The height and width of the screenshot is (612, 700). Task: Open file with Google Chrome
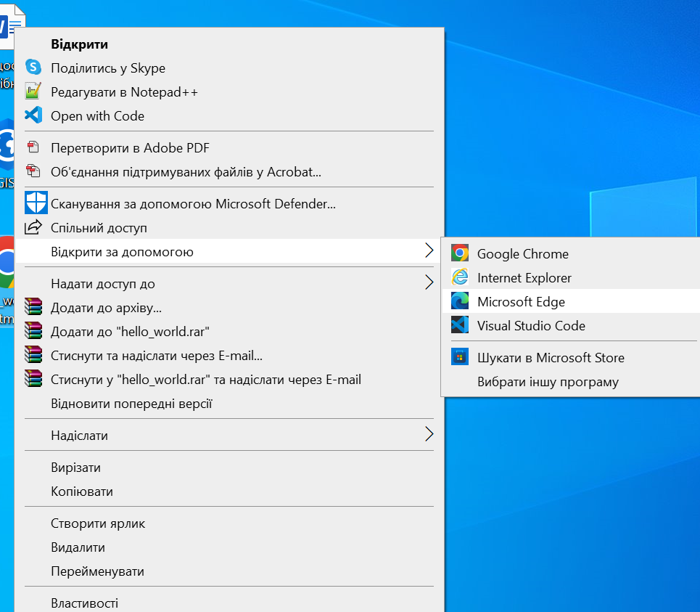click(571, 253)
